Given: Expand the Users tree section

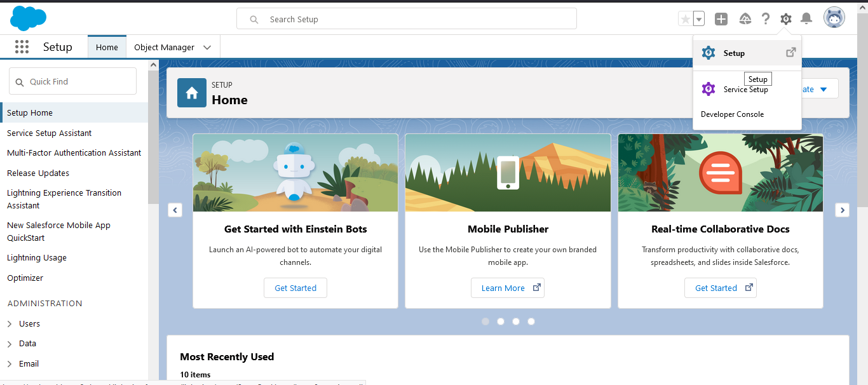Looking at the screenshot, I should point(10,324).
